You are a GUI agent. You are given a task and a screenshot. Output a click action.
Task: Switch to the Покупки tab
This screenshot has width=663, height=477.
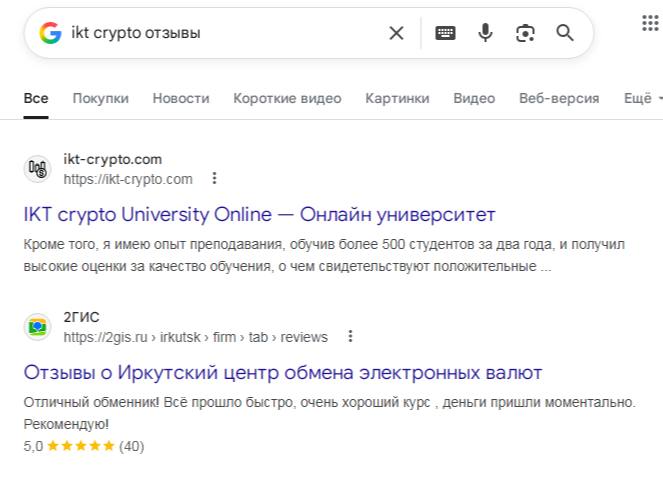click(101, 98)
